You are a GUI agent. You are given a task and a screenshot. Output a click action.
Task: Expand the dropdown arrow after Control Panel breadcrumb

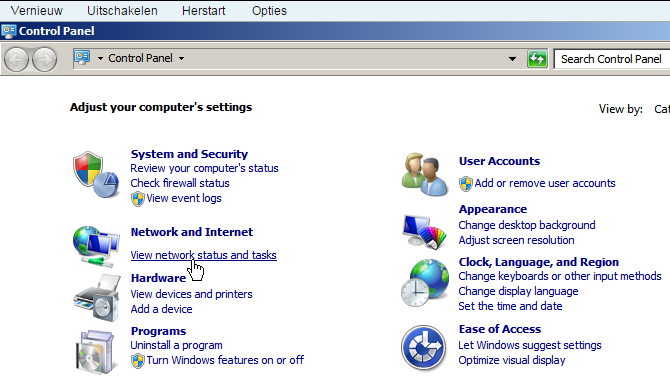(182, 59)
